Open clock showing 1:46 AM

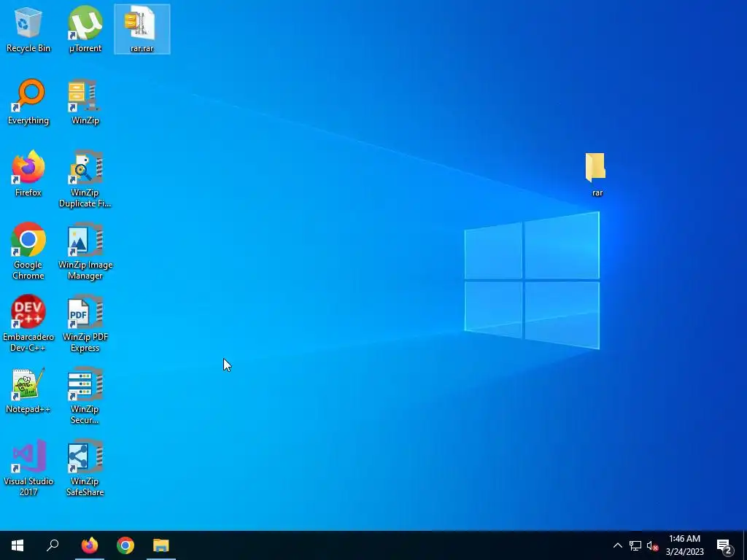(684, 545)
